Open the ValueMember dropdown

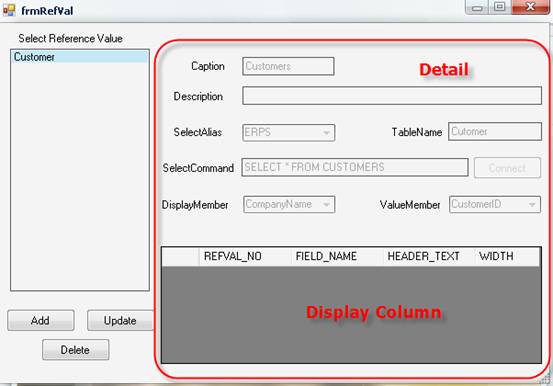pos(495,205)
